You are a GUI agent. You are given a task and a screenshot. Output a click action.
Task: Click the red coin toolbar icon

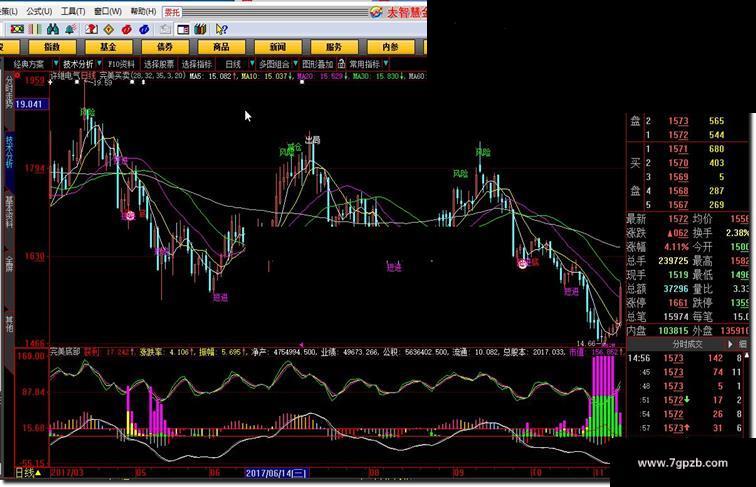tap(126, 29)
